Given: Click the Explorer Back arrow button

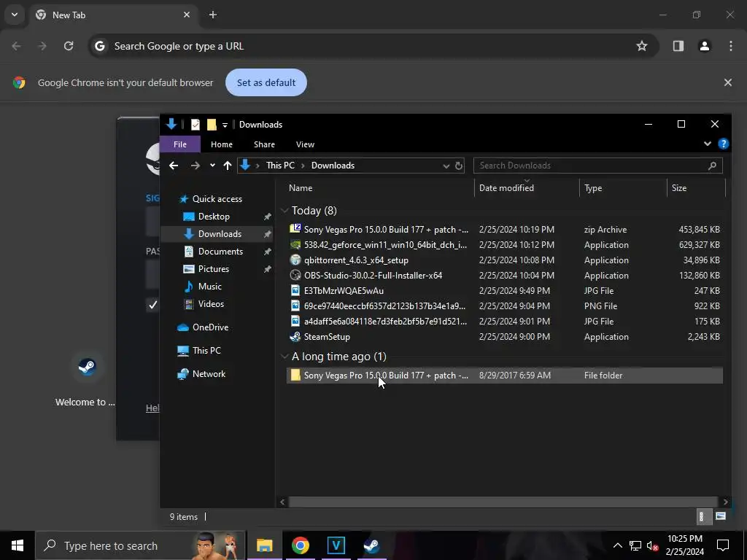Looking at the screenshot, I should pos(174,166).
